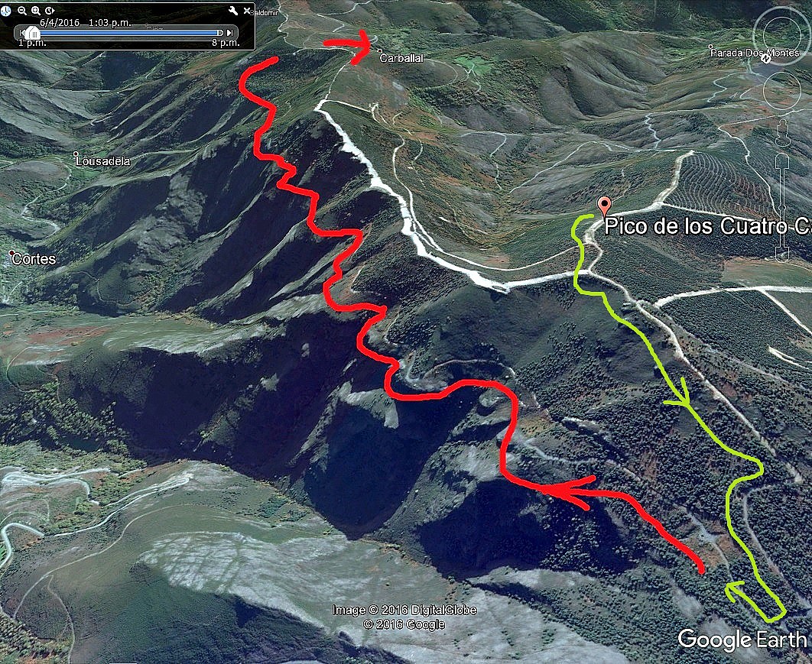Select the Carballal place label
The image size is (812, 664).
(401, 58)
